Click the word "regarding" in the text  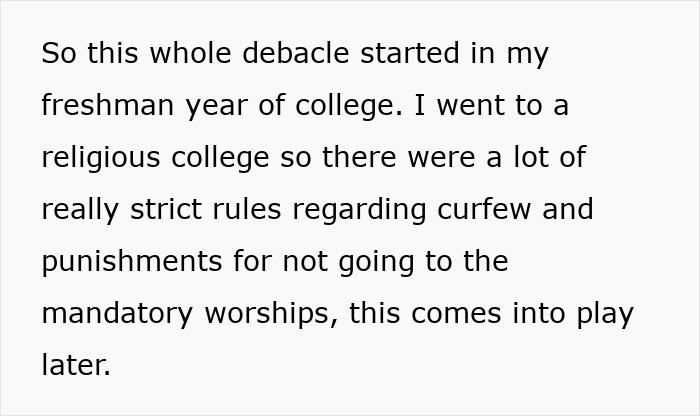pos(343,210)
